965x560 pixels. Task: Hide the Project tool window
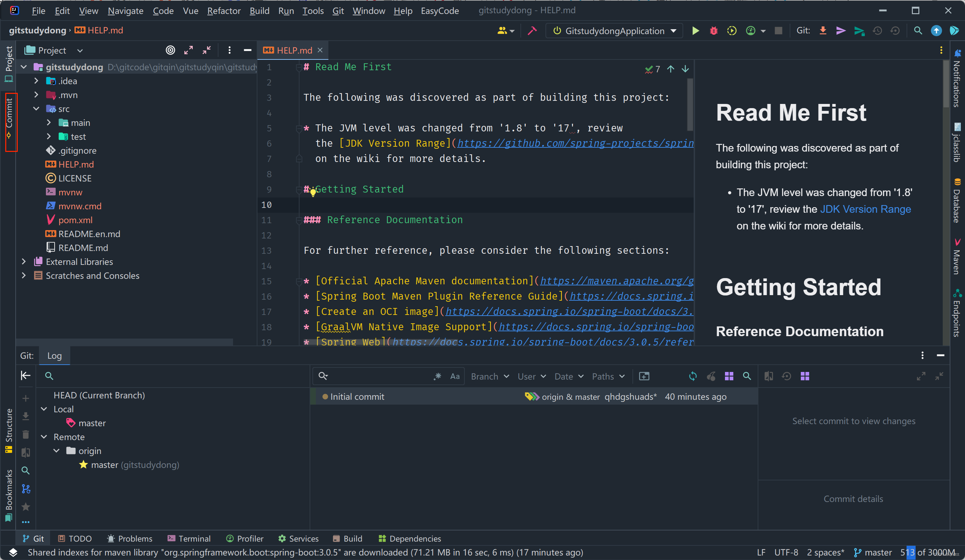(248, 50)
